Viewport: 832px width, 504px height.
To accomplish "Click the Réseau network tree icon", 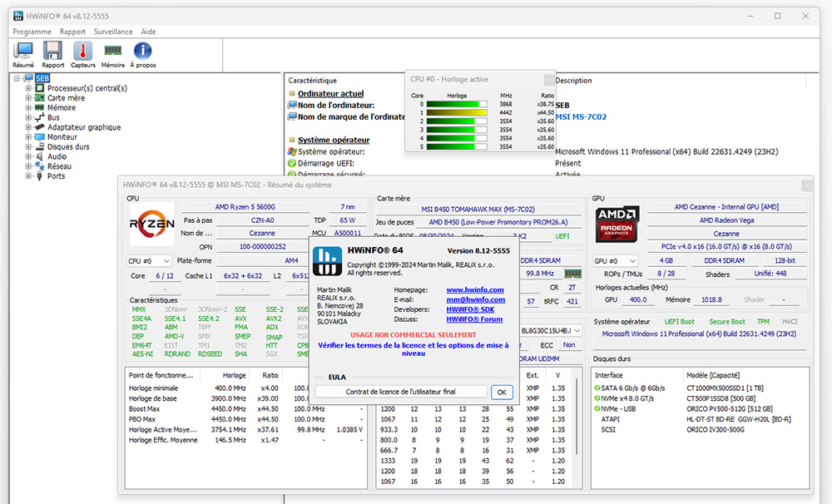I will [40, 166].
